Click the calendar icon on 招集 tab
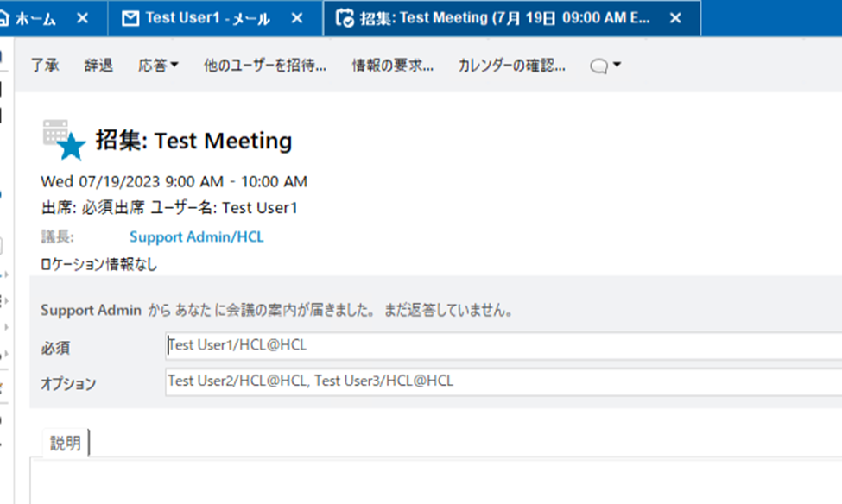Screen dimensions: 842x504 (345, 18)
